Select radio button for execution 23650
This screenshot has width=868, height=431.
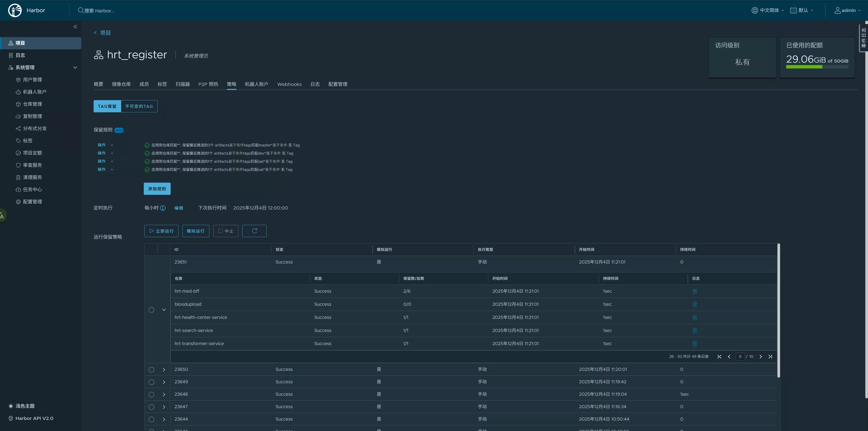click(x=151, y=370)
